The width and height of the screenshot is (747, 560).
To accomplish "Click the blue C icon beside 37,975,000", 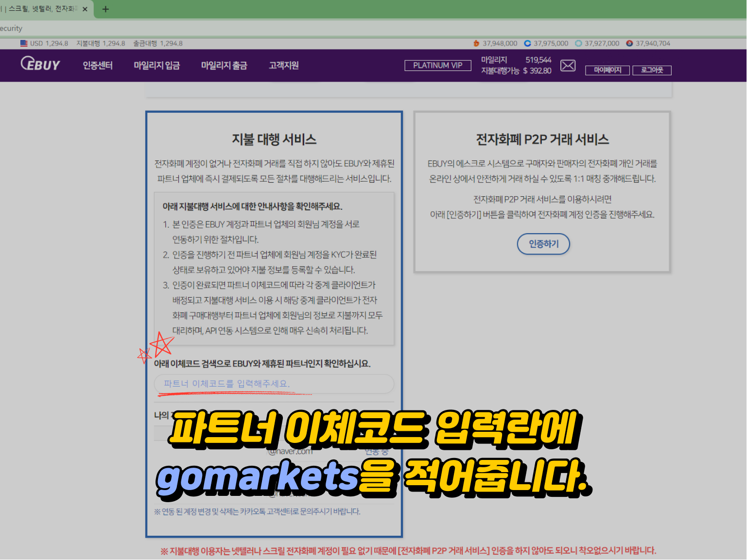I will (x=527, y=43).
